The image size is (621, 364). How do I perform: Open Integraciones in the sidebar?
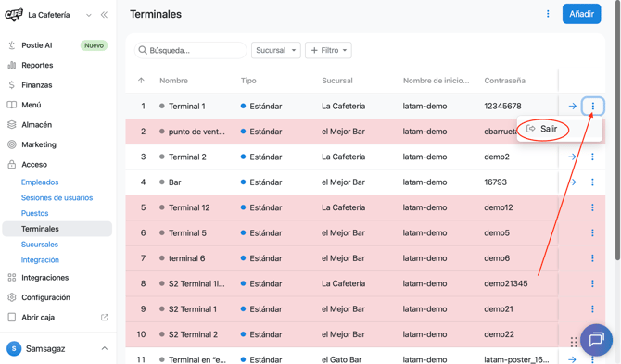click(x=44, y=277)
